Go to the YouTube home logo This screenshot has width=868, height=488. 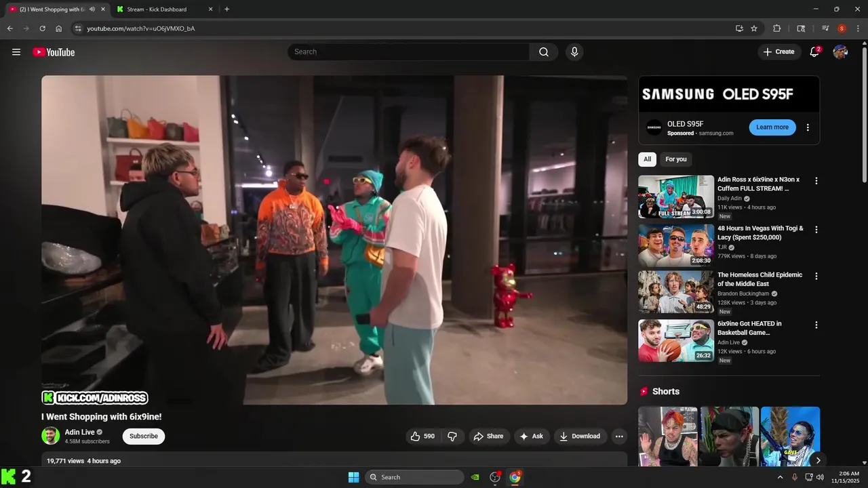[54, 52]
